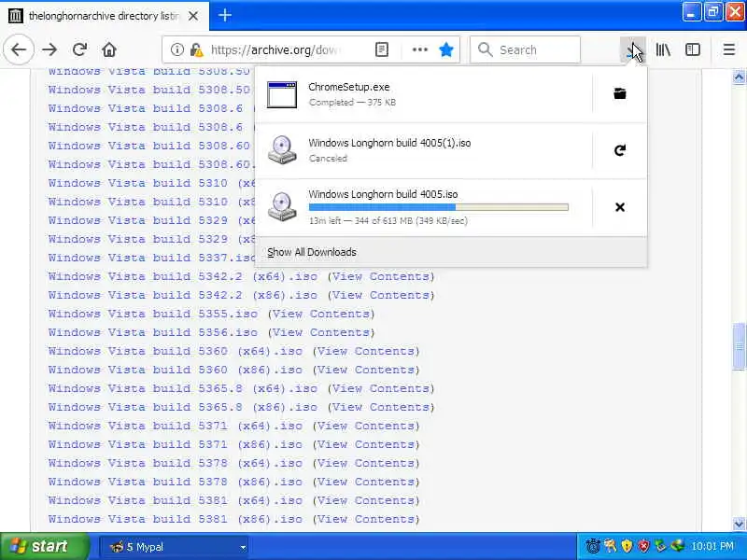Click the Downloads toolbar button
Screen dimensions: 747x560
(633, 49)
